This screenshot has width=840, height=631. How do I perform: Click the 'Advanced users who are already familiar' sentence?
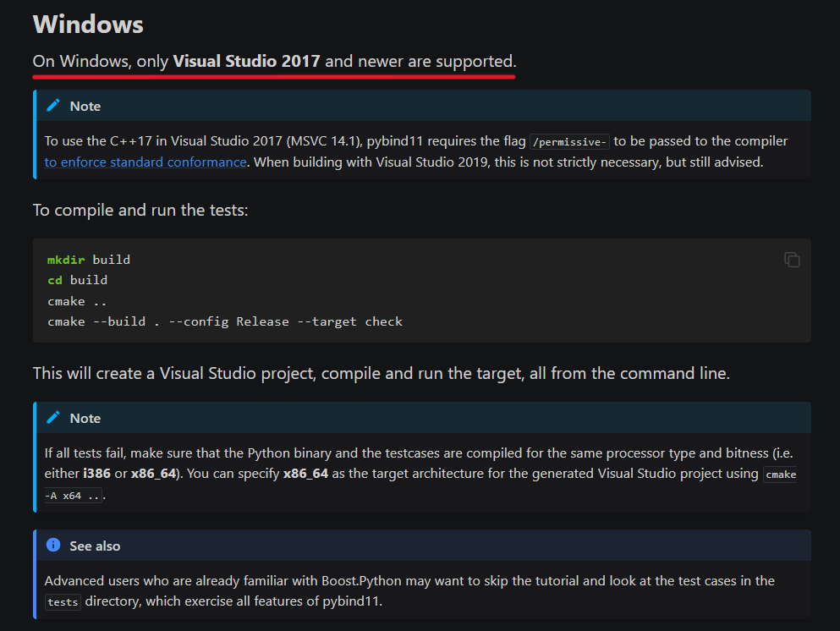[x=409, y=591]
